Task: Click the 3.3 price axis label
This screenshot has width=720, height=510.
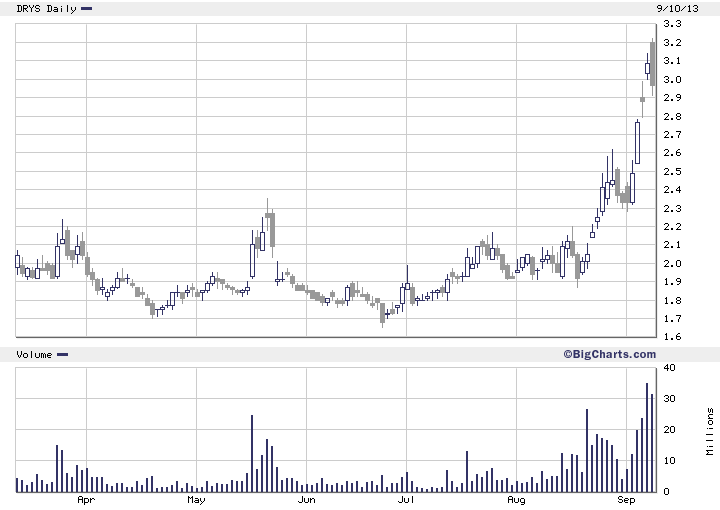Action: pos(672,23)
